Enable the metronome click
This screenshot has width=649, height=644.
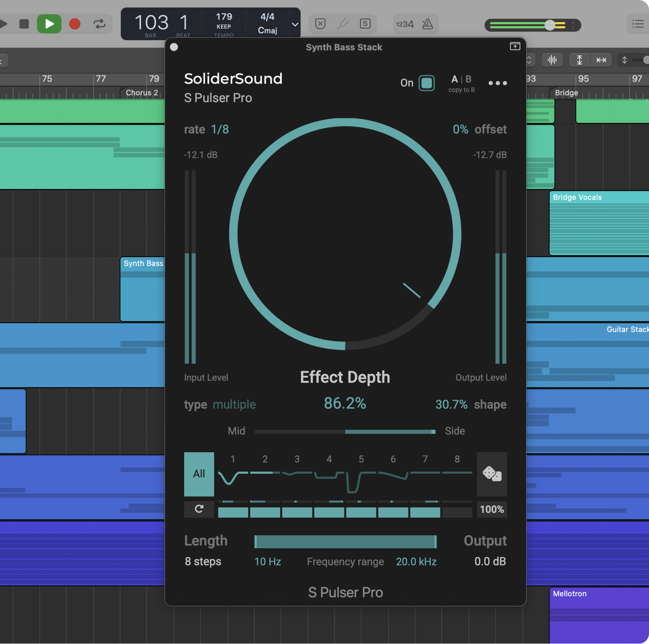[428, 24]
